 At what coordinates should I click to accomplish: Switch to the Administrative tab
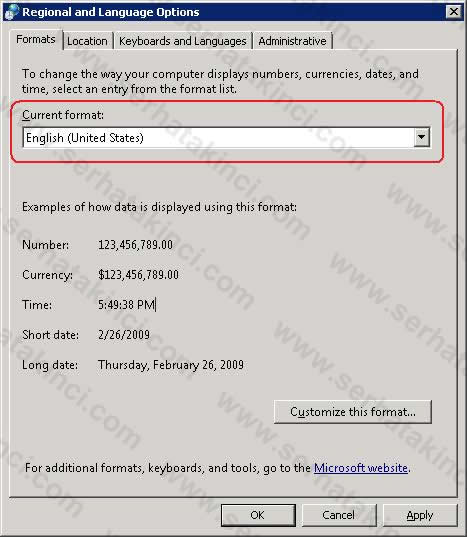pyautogui.click(x=292, y=41)
